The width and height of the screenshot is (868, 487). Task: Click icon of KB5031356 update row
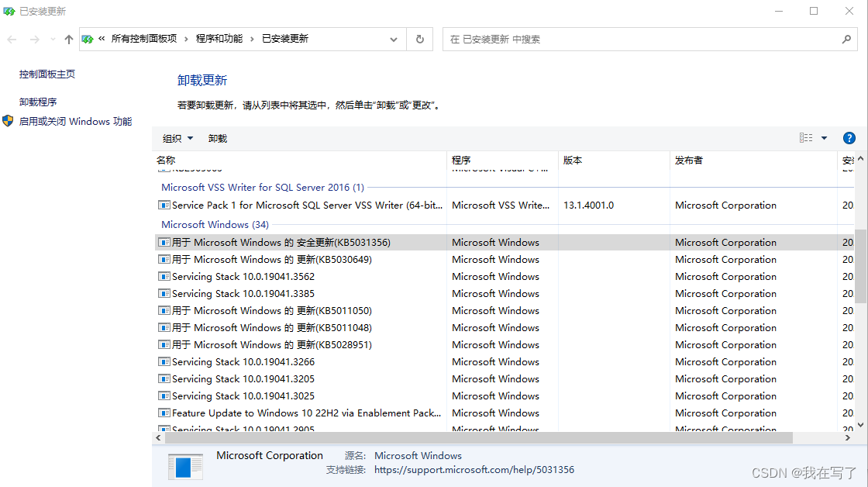pyautogui.click(x=164, y=242)
